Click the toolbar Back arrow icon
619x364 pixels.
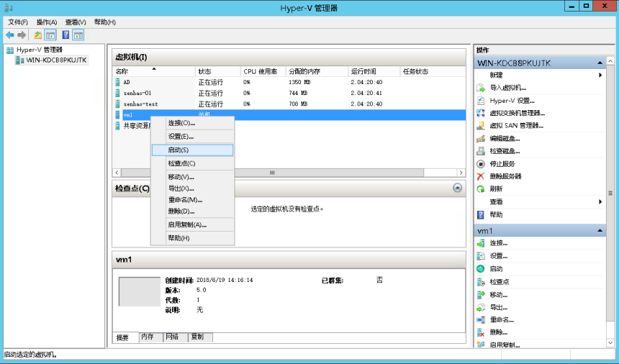coord(9,35)
